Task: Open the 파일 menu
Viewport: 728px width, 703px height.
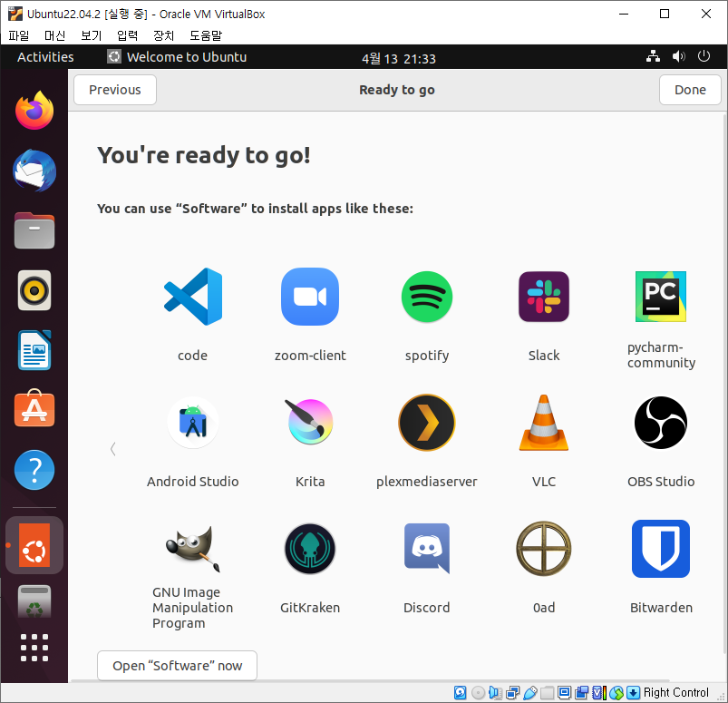Action: 19,35
